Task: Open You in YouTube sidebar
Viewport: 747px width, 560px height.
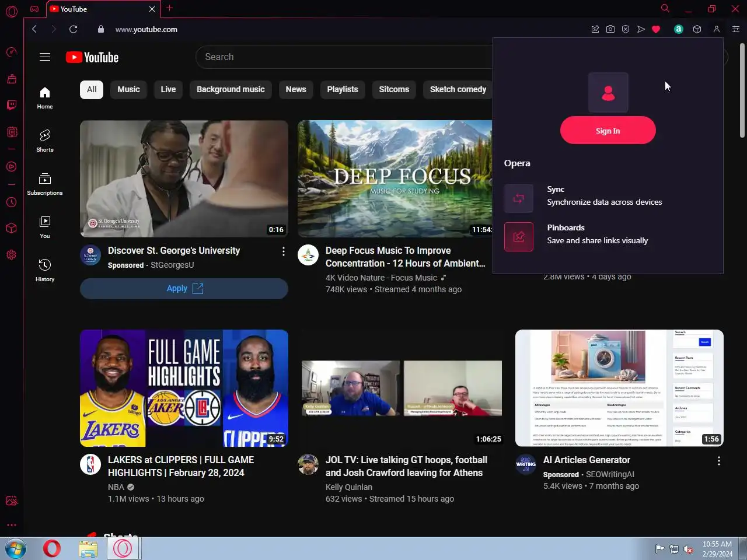Action: (45, 228)
